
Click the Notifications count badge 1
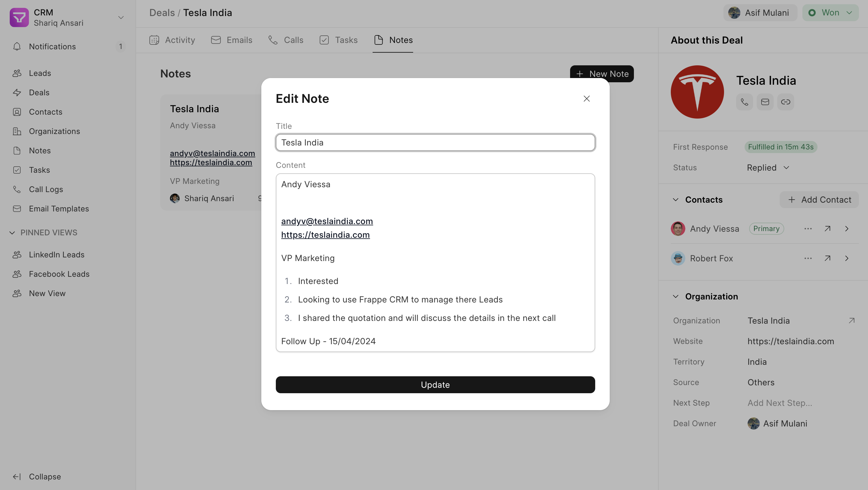pos(120,47)
